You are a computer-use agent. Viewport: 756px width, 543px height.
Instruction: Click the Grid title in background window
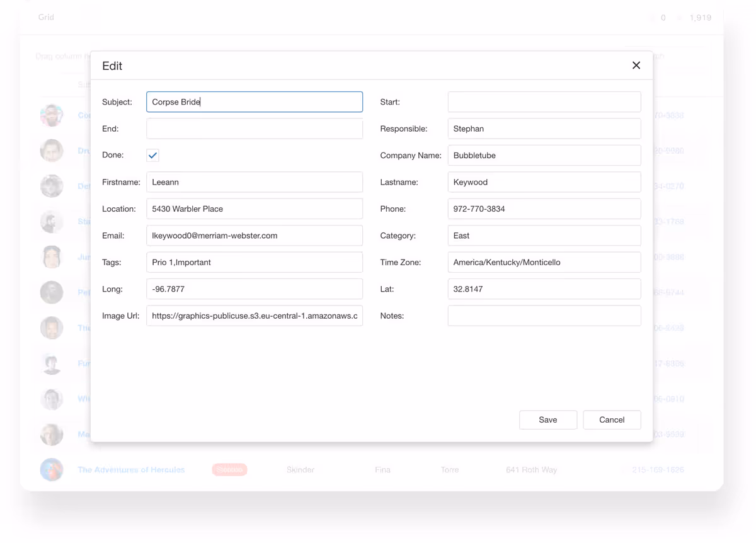pos(46,17)
